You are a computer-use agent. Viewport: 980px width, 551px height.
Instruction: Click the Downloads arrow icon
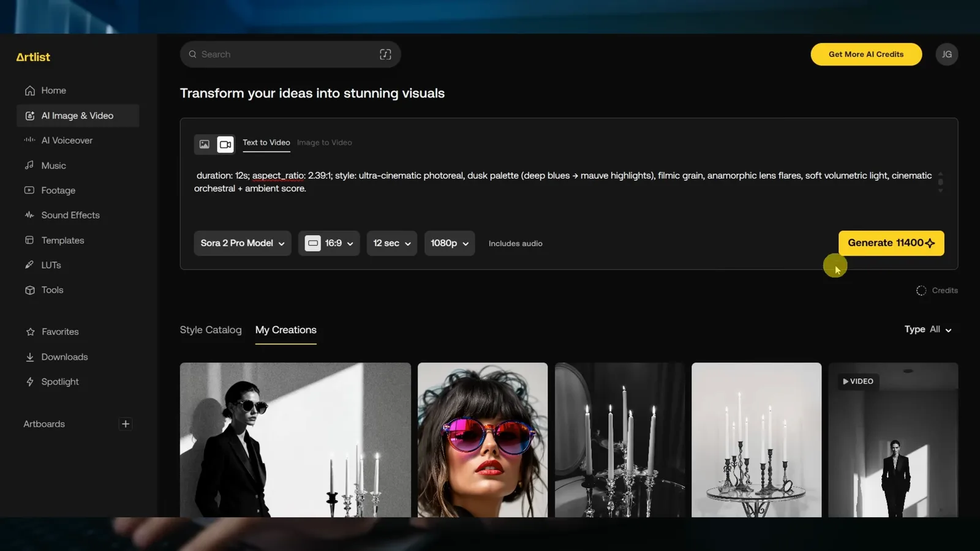pos(29,357)
